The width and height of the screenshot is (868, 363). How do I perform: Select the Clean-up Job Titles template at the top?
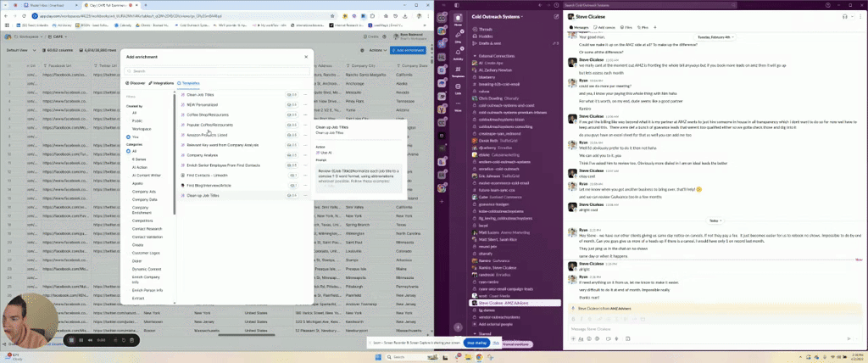point(201,95)
